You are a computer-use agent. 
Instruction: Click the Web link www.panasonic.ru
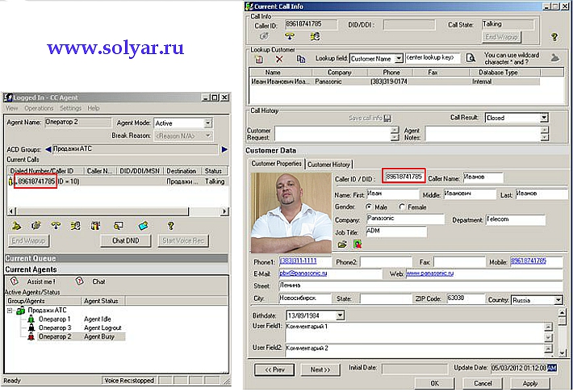(429, 273)
